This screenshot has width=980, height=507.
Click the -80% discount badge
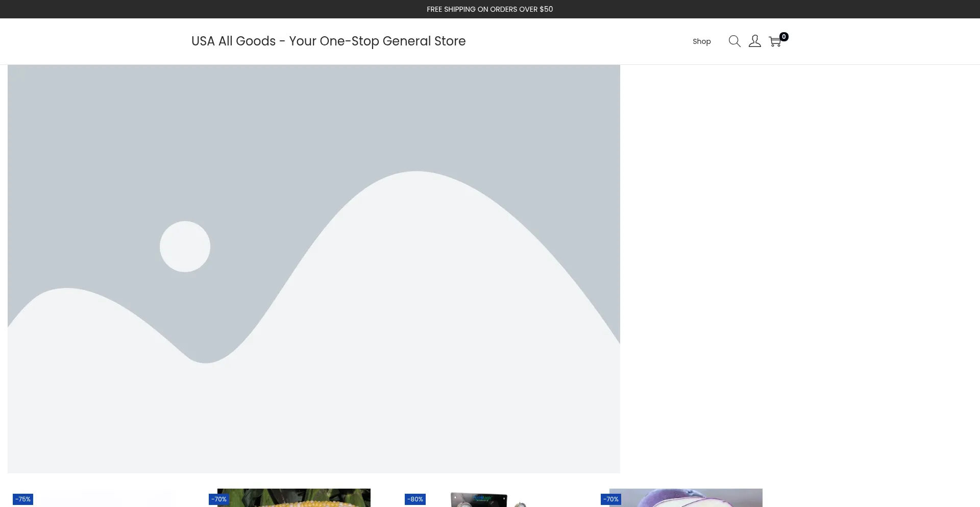point(415,499)
